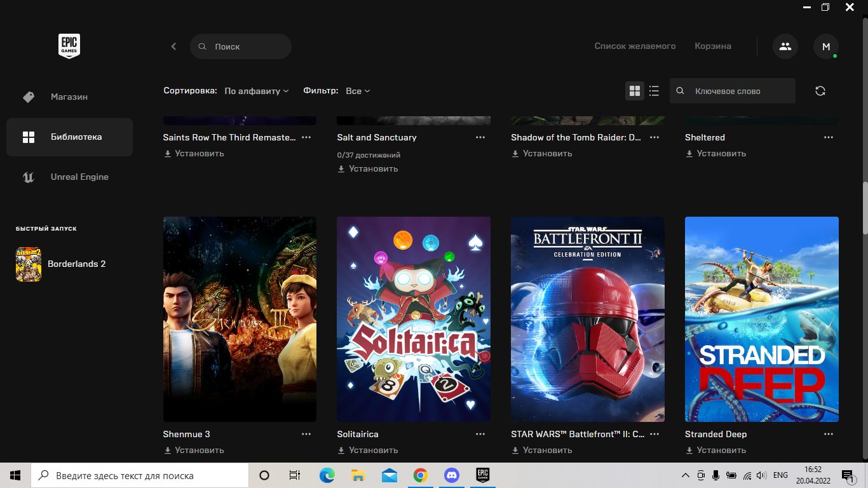Open Borderlands 2 quick launch icon
Image resolution: width=868 pixels, height=488 pixels.
[29, 264]
